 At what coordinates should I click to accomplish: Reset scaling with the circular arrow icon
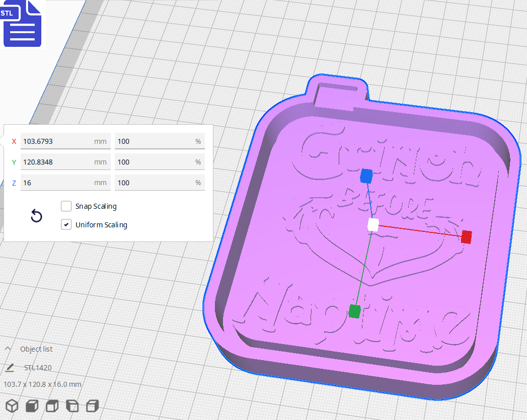[36, 215]
